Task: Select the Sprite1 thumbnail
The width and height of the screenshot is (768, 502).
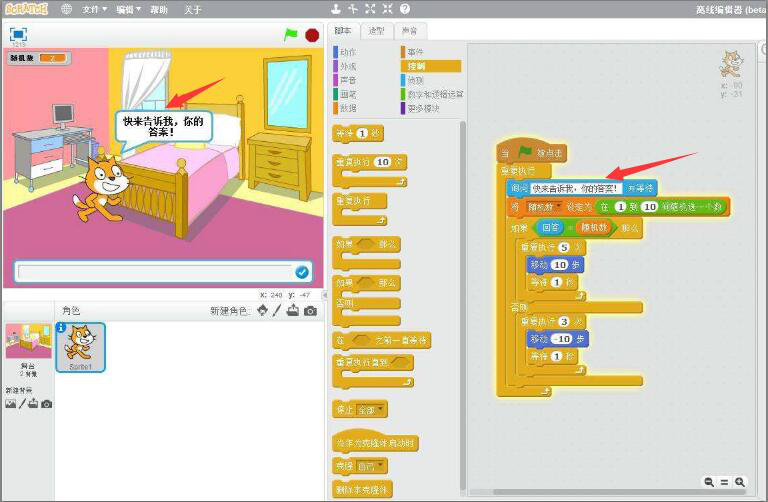Action: (x=80, y=347)
